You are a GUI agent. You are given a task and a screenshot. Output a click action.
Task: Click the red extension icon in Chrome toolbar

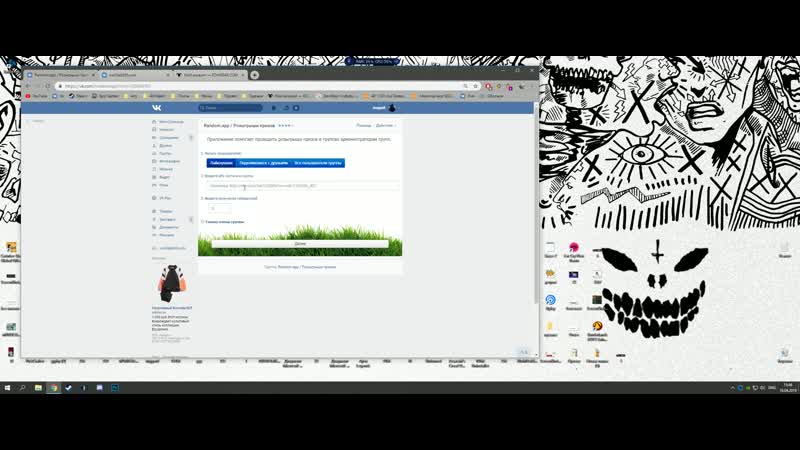tap(489, 86)
